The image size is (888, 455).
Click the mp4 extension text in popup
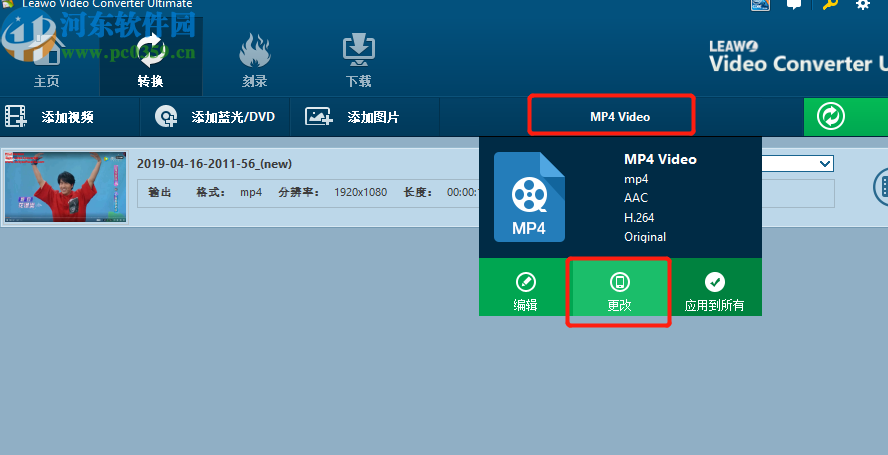[x=636, y=179]
